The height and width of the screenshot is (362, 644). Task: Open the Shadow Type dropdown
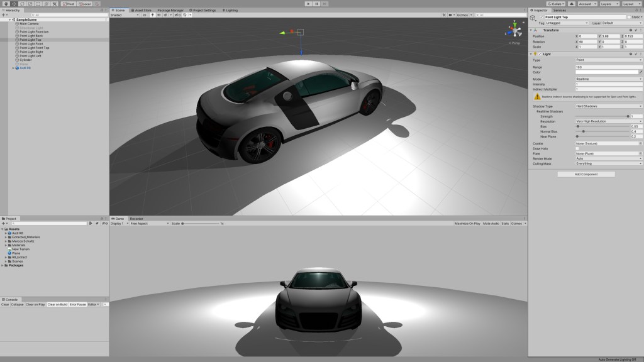pyautogui.click(x=609, y=106)
